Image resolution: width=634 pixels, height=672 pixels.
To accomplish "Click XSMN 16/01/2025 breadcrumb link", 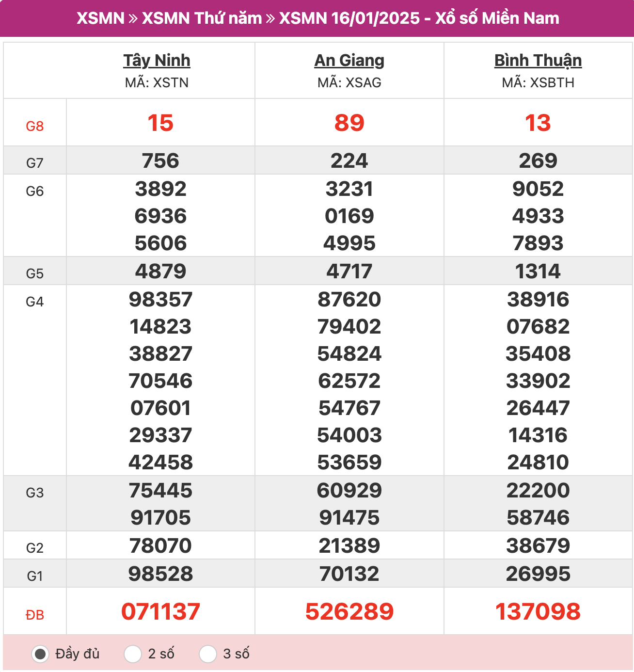I will (x=349, y=18).
